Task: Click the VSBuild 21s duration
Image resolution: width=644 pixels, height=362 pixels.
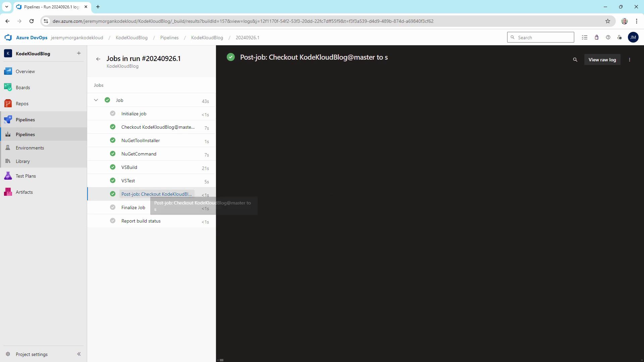Action: pyautogui.click(x=205, y=168)
